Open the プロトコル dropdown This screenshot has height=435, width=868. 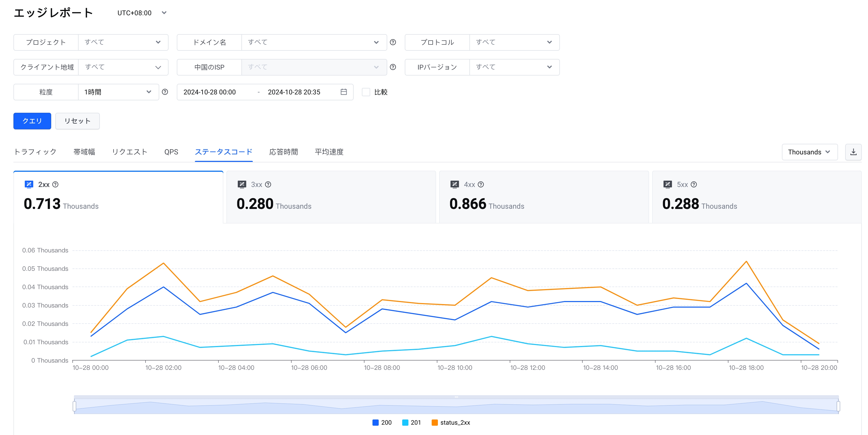coord(515,42)
